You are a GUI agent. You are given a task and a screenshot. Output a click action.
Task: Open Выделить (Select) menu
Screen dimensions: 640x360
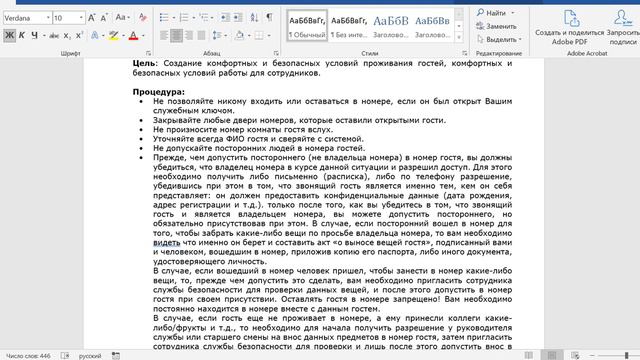[499, 40]
